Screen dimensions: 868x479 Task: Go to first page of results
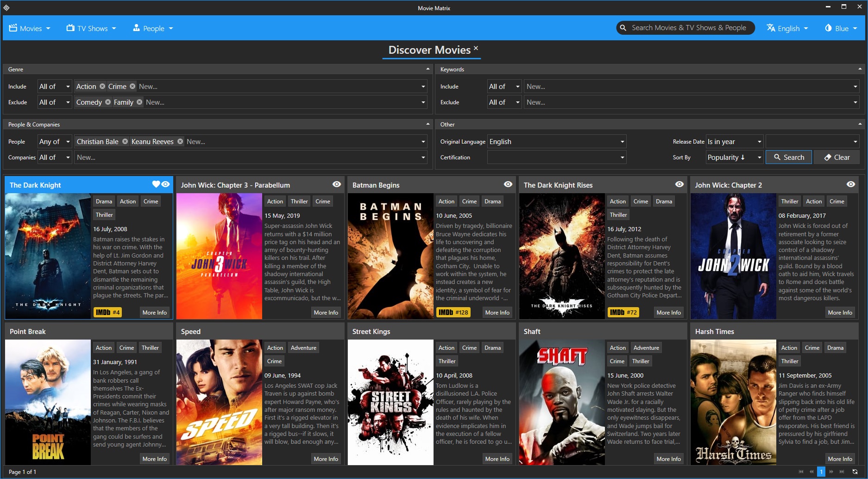tap(801, 472)
